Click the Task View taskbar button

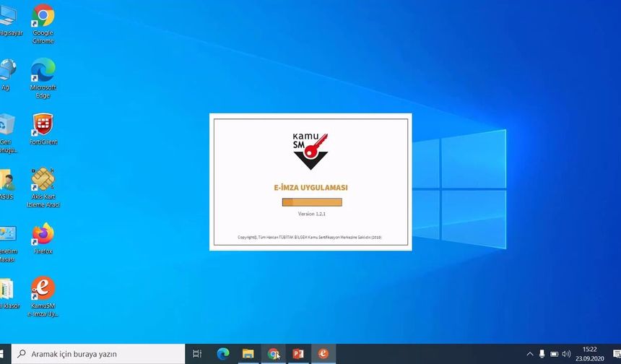(x=197, y=354)
